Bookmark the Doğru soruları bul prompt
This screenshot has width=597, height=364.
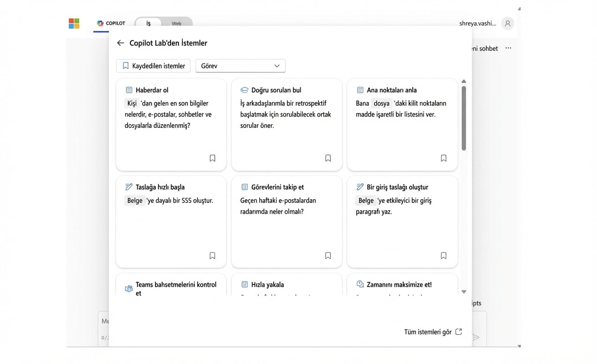coord(328,158)
